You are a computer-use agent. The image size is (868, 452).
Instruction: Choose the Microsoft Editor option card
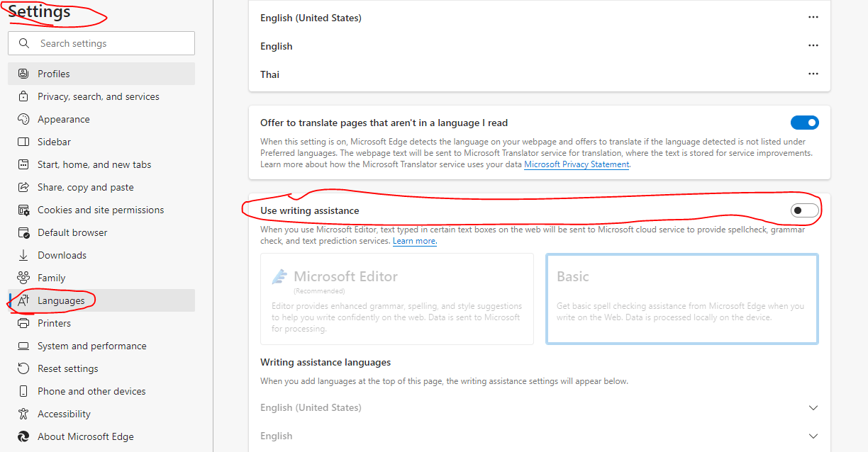(x=397, y=299)
